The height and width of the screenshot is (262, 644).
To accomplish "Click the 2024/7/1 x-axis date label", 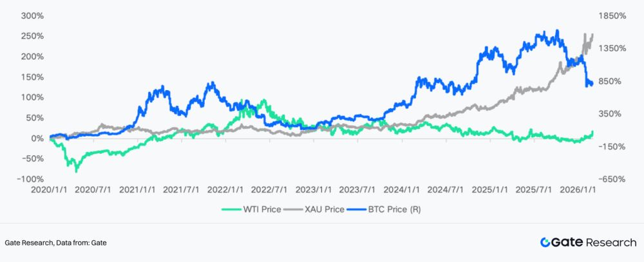I will coord(445,190).
